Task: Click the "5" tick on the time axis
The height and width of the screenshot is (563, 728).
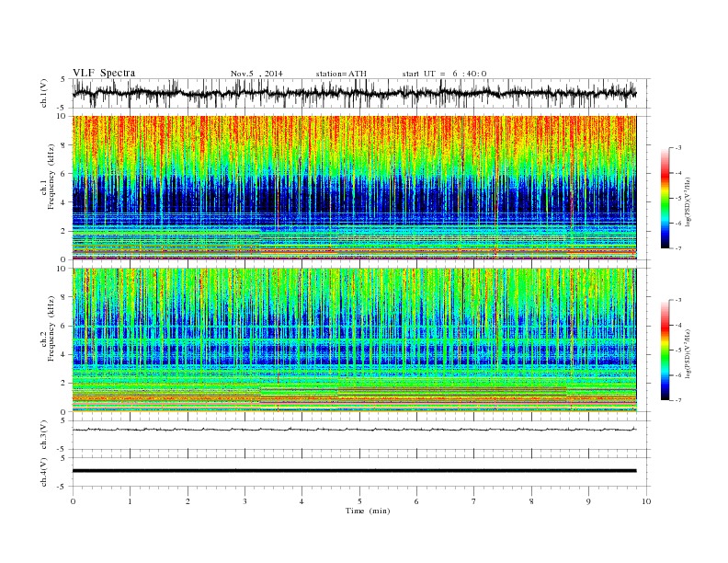Action: (359, 501)
